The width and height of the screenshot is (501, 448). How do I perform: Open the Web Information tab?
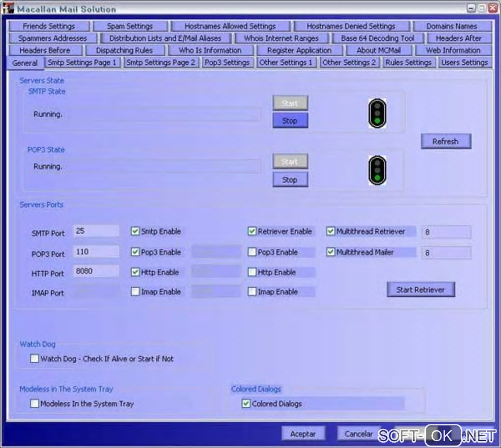[x=453, y=51]
